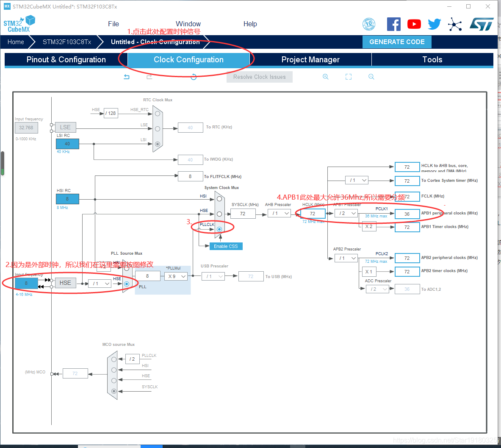Open the HSE /1 divider dropdown
Image resolution: width=501 pixels, height=448 pixels.
(x=100, y=284)
